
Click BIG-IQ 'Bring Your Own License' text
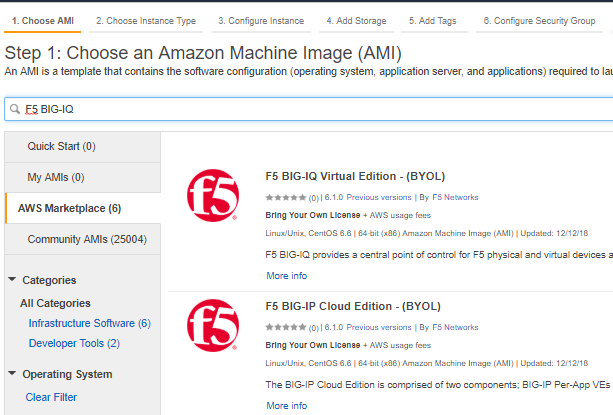313,215
